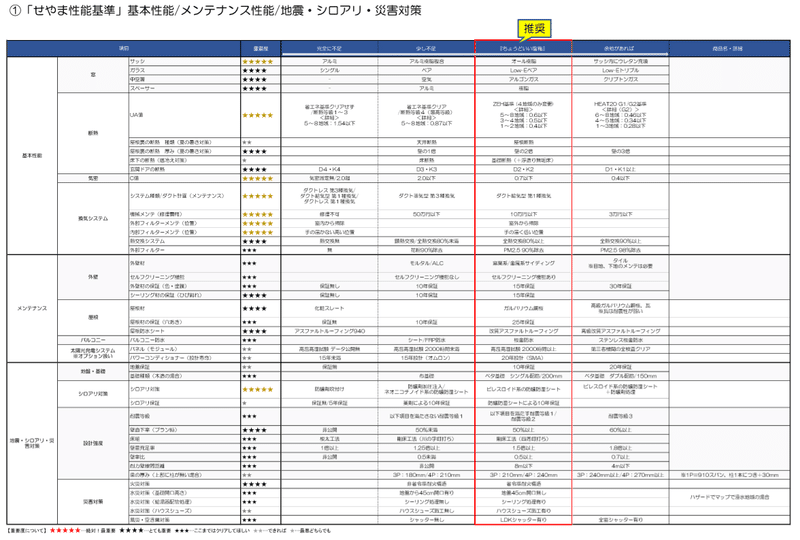Click the Low-Eペア cell

click(523, 70)
